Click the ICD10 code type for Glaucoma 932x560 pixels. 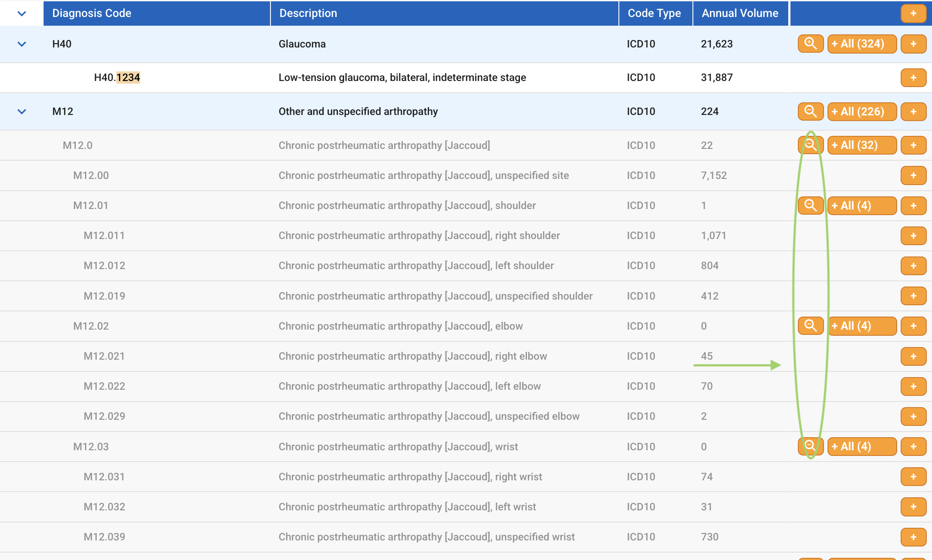[x=641, y=44]
